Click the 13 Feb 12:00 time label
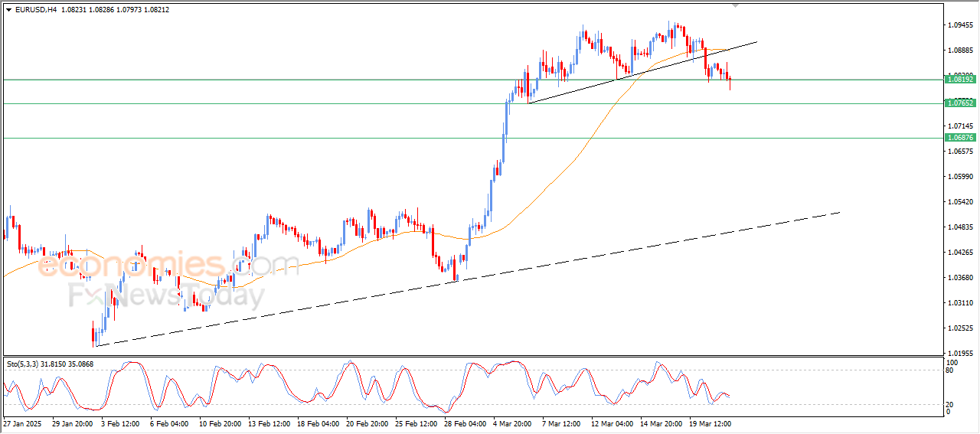This screenshot has width=980, height=434. click(269, 423)
